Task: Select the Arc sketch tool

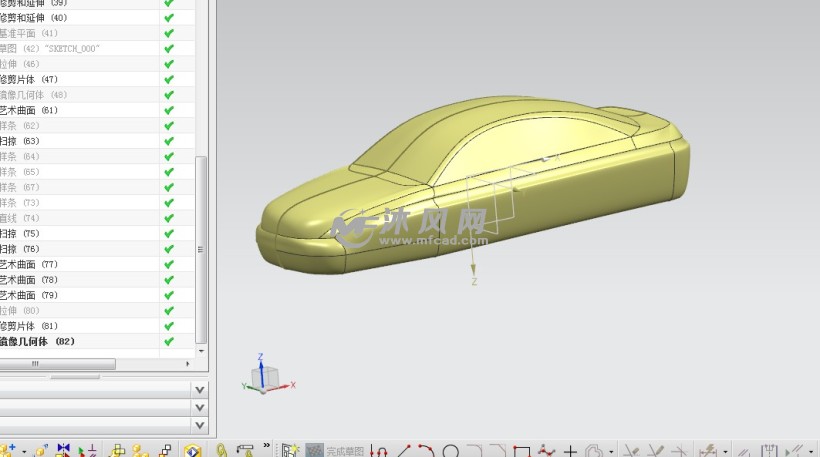Action: coord(426,451)
